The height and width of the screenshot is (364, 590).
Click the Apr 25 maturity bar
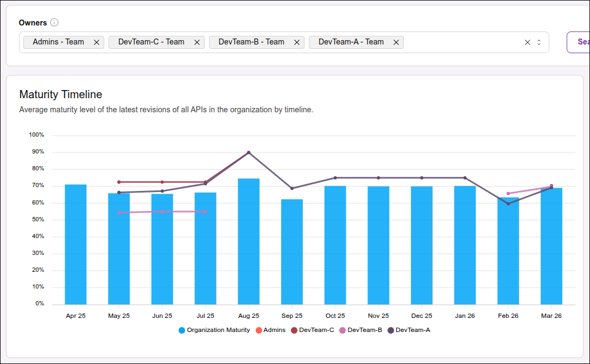tap(75, 244)
